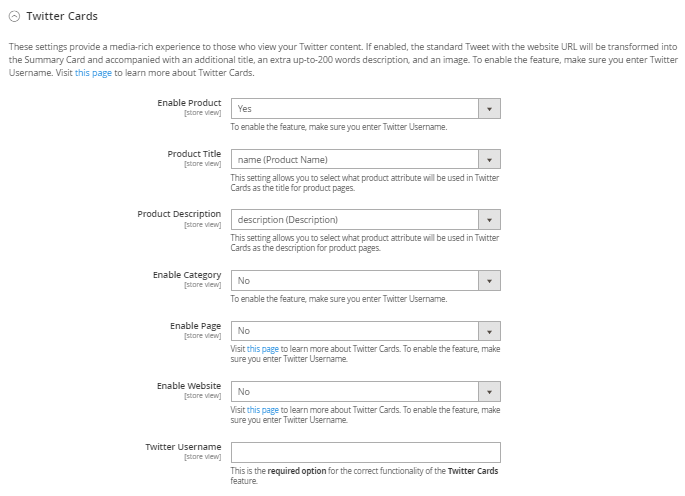
Task: Open the Enable Category dropdown
Action: point(355,281)
